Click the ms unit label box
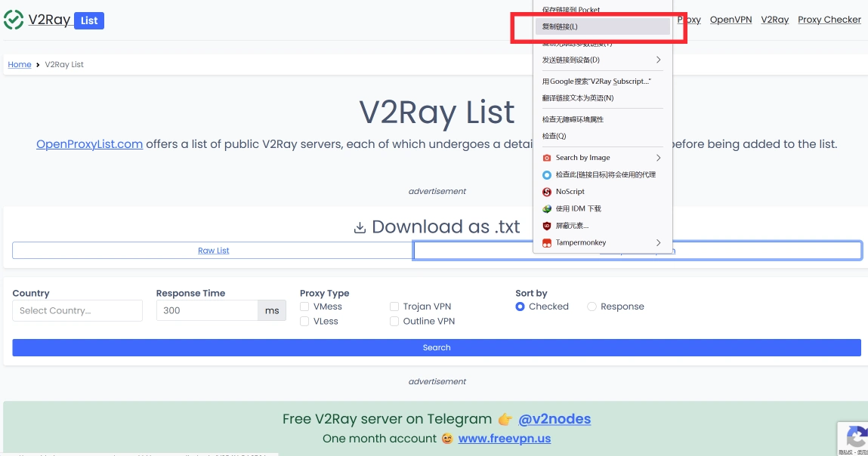This screenshot has width=868, height=456. point(272,310)
